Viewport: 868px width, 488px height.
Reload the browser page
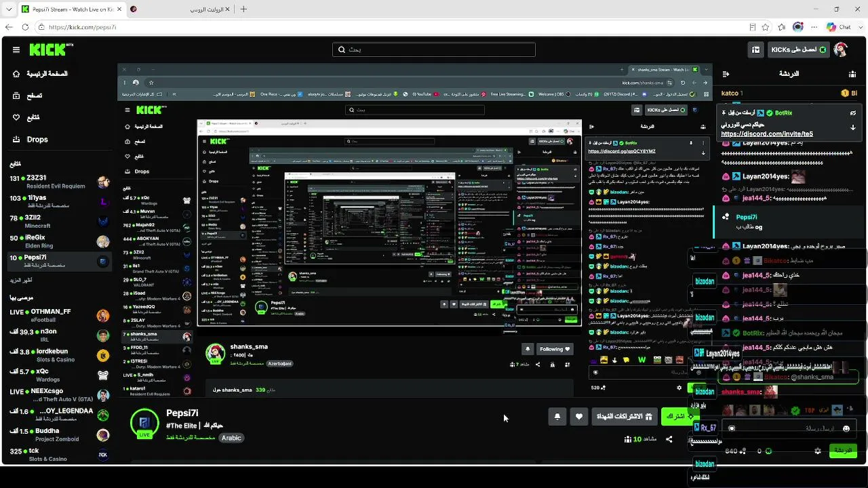[x=25, y=27]
